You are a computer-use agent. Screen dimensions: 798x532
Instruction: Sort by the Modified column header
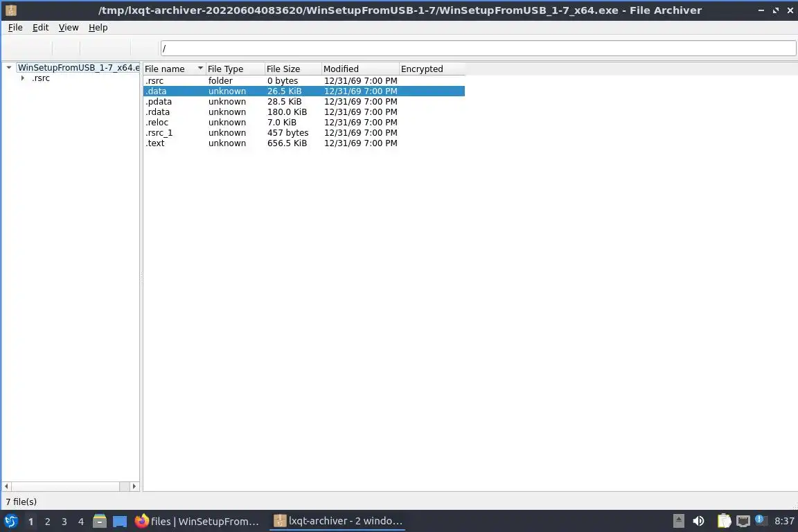coord(360,69)
